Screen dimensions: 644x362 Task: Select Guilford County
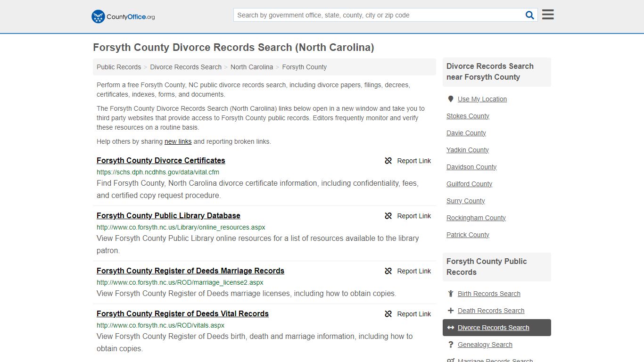coord(469,184)
